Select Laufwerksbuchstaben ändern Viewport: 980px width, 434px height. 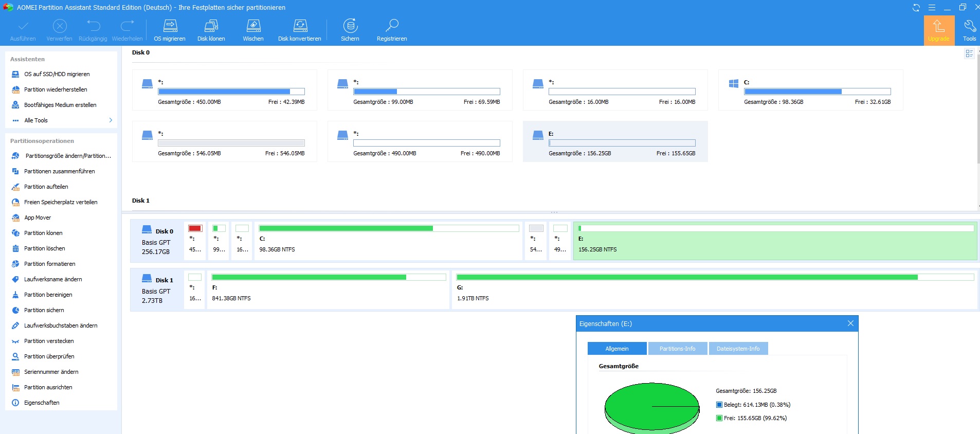(x=62, y=325)
